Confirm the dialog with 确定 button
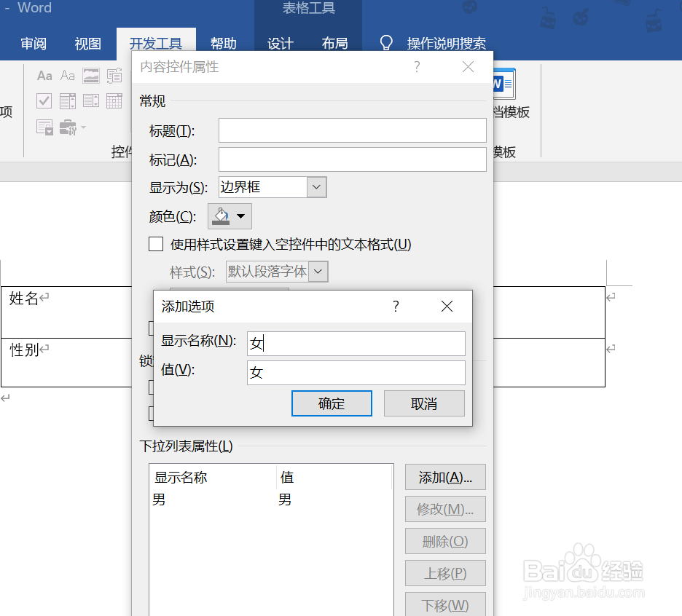This screenshot has height=616, width=682. (332, 403)
